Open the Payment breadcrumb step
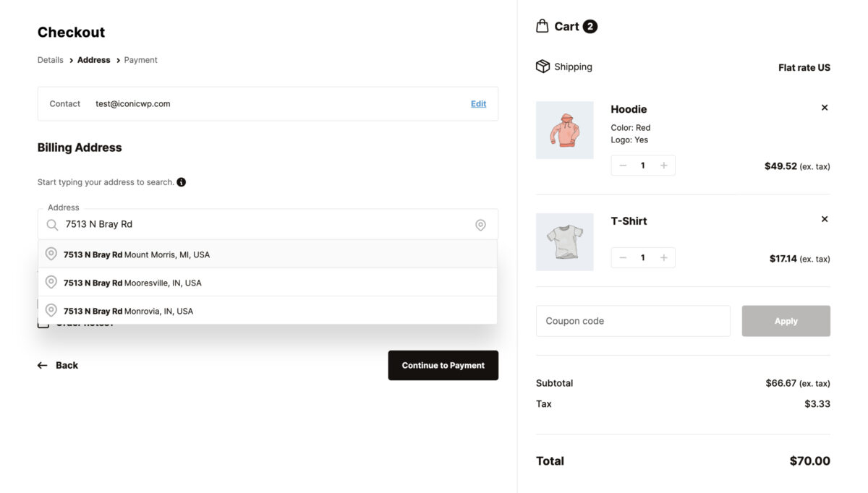This screenshot has width=868, height=493. 140,60
